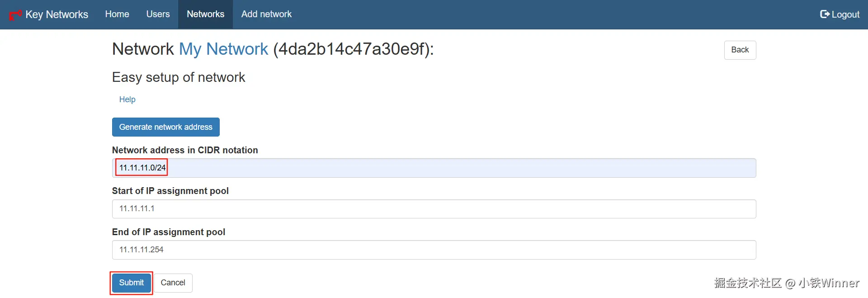868x298 pixels.
Task: Click the red Key Networks logo icon
Action: (x=15, y=15)
